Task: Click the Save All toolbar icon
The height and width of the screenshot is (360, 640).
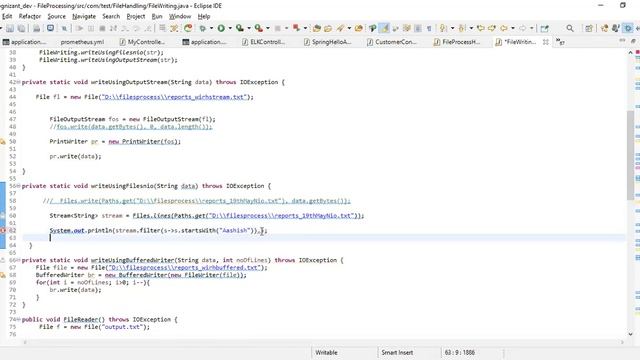Action: (x=21, y=28)
